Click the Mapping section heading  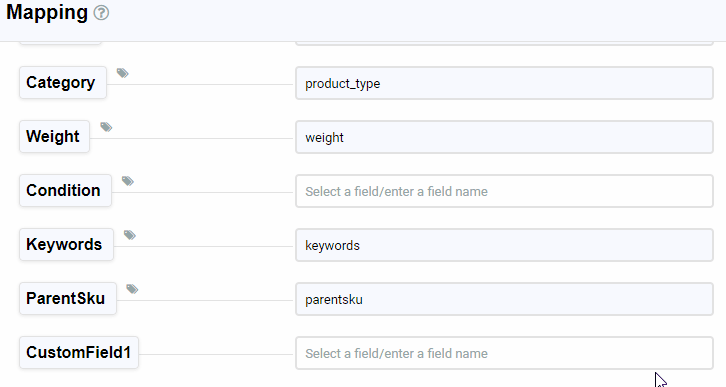[x=47, y=12]
